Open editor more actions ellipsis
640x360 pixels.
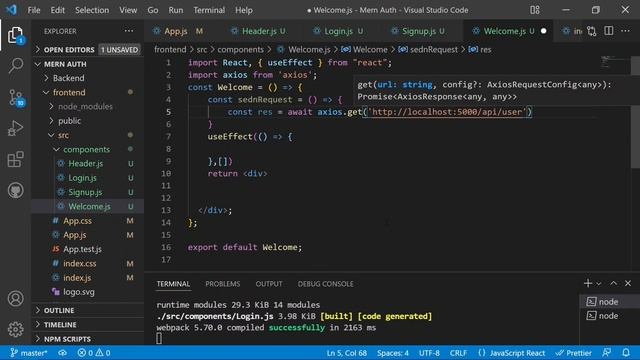(625, 31)
